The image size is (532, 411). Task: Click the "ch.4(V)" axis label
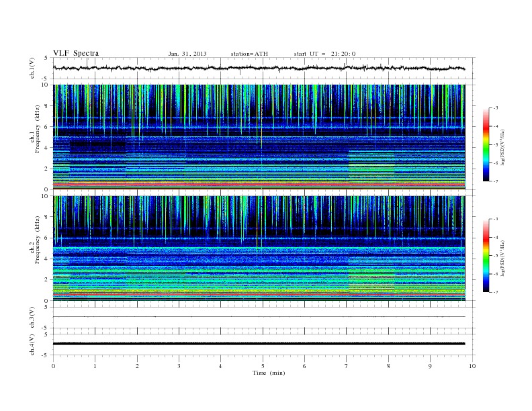click(32, 345)
